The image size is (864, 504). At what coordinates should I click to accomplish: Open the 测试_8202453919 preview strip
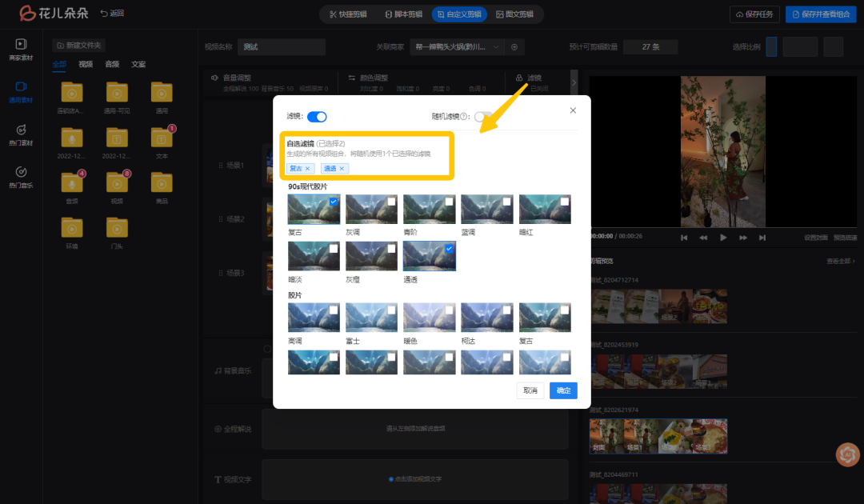[658, 371]
